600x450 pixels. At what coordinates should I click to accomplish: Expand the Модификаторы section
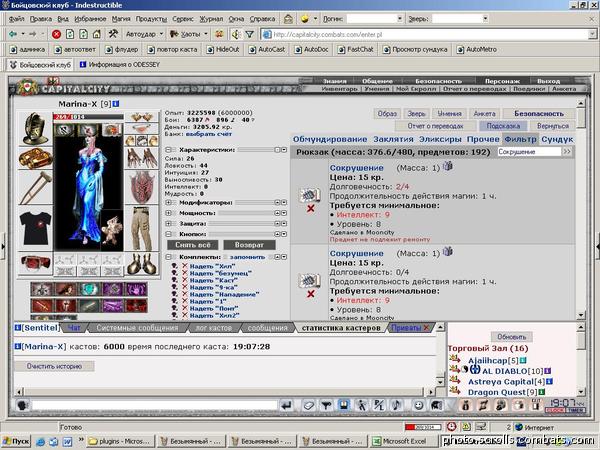tap(169, 202)
